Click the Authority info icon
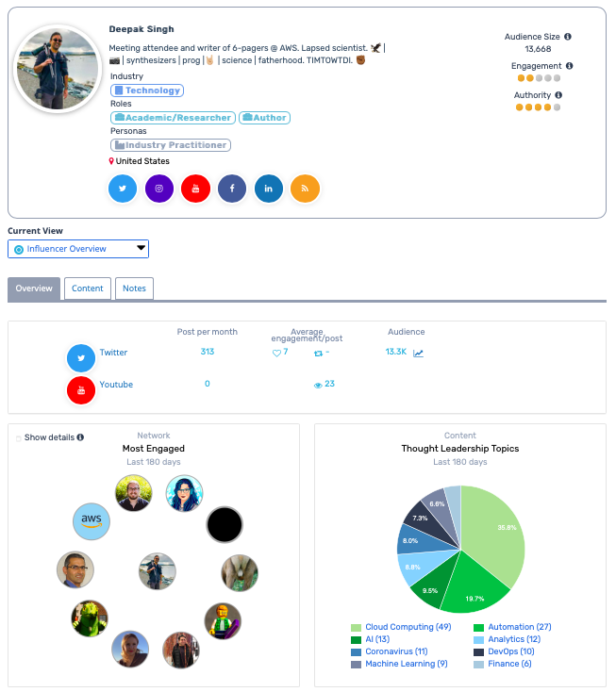 tap(558, 95)
